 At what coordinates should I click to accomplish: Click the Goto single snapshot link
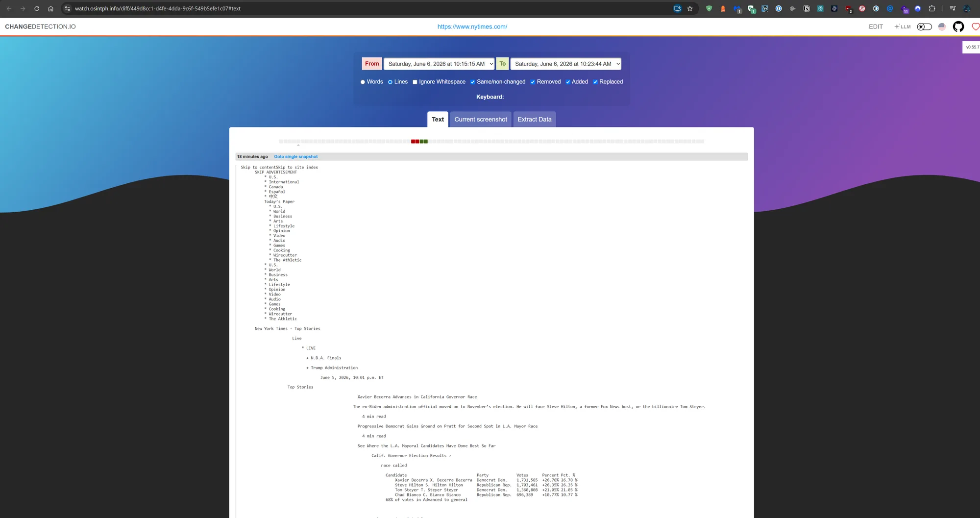(295, 157)
